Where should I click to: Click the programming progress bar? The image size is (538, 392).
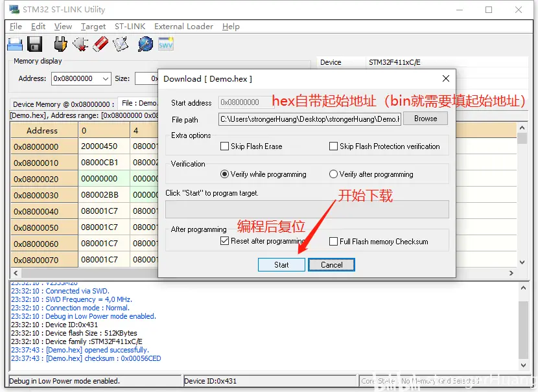click(x=307, y=209)
